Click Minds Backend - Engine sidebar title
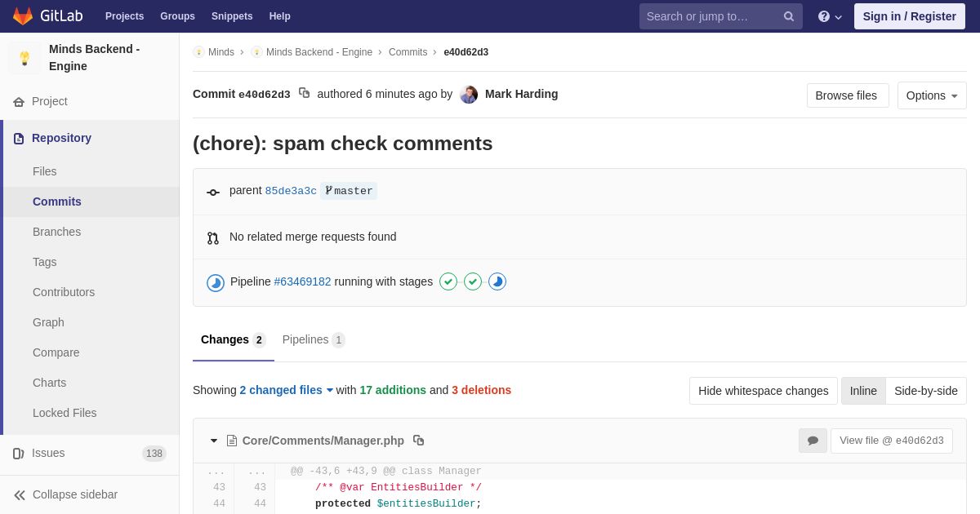The height and width of the screenshot is (514, 980). [95, 58]
